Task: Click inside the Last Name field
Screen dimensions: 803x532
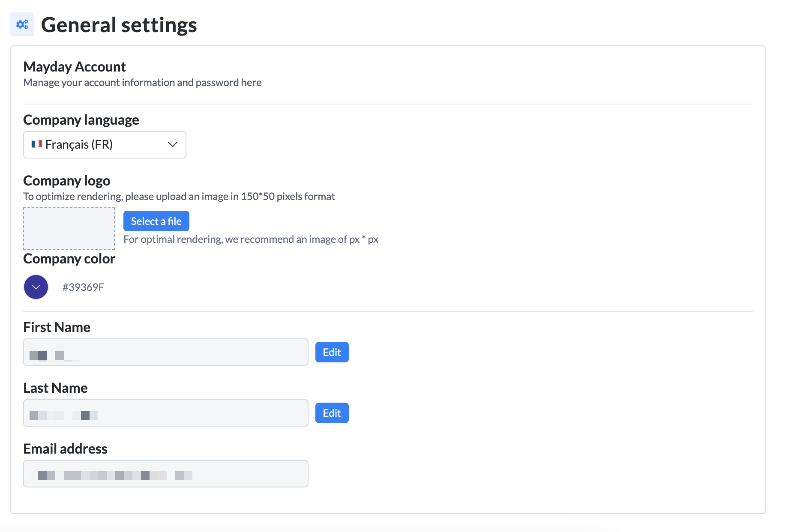Action: [165, 413]
